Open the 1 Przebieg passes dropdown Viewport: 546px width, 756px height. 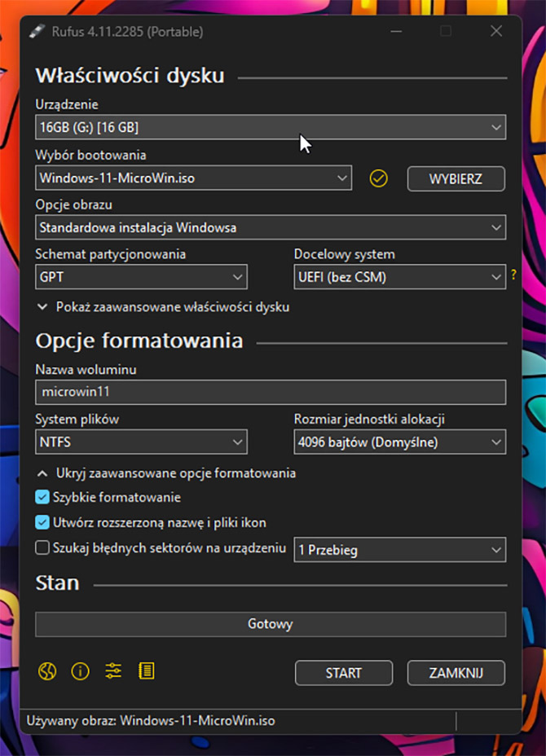coord(400,550)
